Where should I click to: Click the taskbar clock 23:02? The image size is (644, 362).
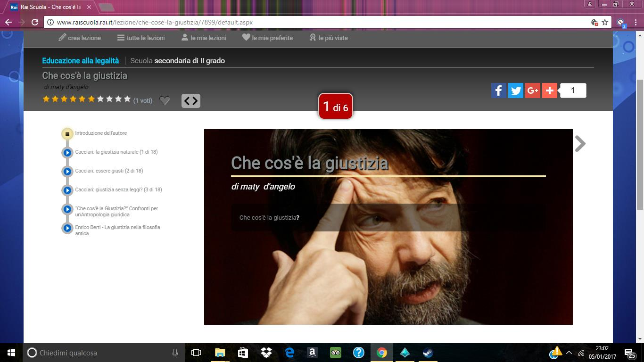[602, 353]
